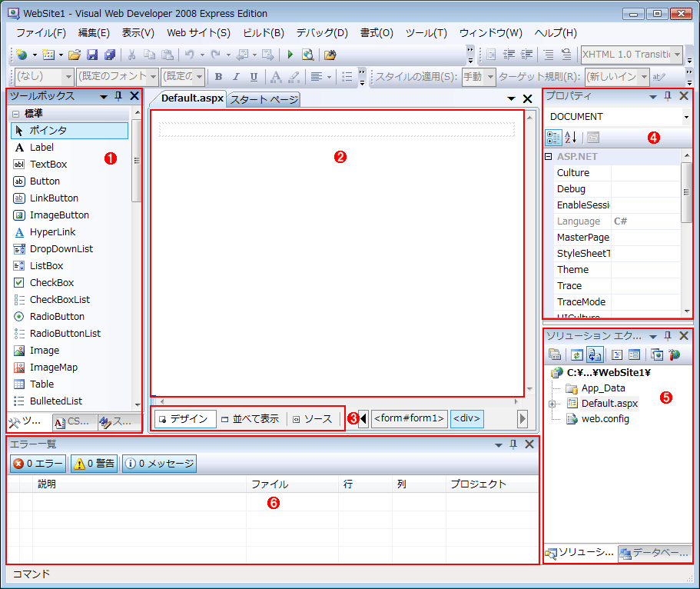The width and height of the screenshot is (700, 589).
Task: Click the Culture property value field
Action: click(x=645, y=173)
